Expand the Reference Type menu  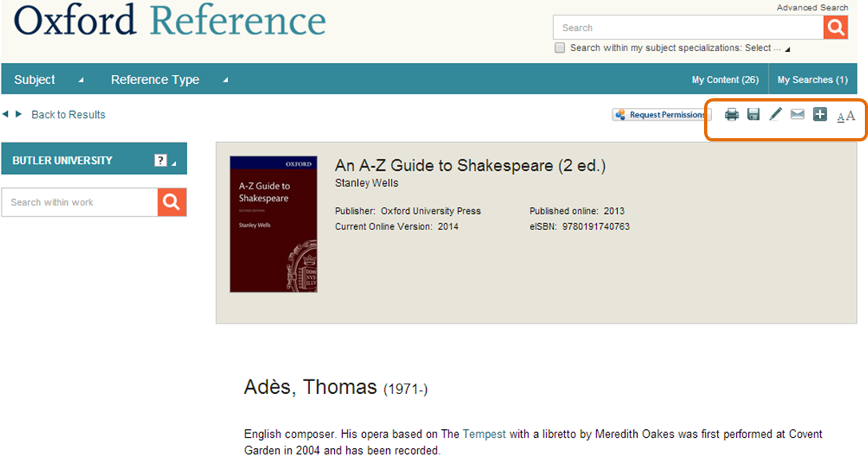click(x=169, y=80)
